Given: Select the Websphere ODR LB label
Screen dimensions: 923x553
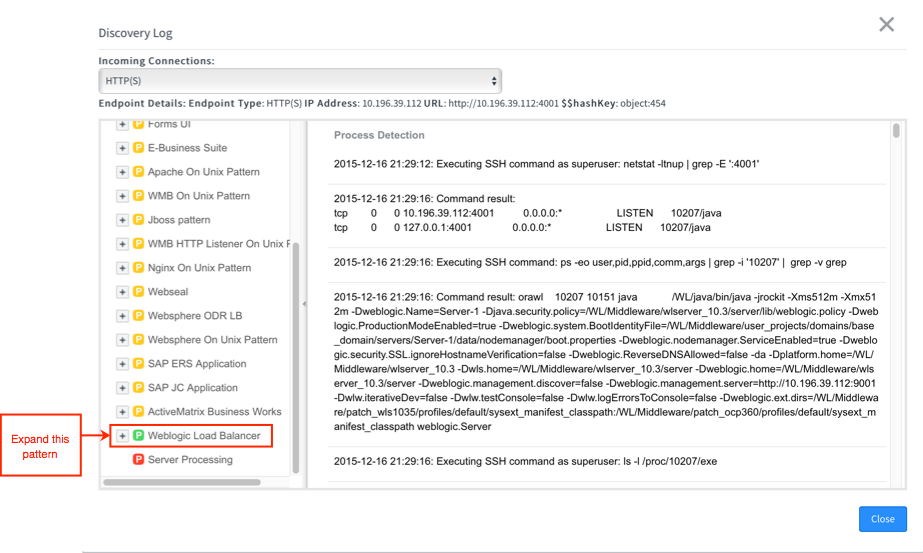Looking at the screenshot, I should tap(195, 316).
